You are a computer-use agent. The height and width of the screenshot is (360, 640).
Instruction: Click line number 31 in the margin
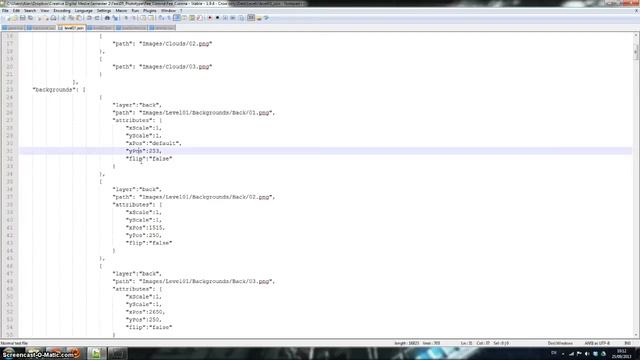pos(10,151)
